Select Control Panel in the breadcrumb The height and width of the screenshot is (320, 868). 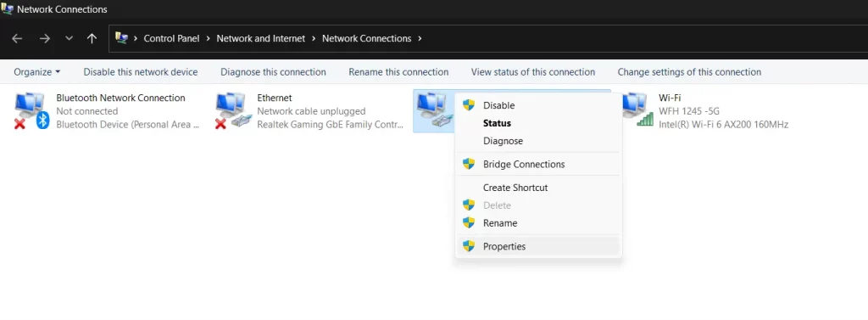171,38
